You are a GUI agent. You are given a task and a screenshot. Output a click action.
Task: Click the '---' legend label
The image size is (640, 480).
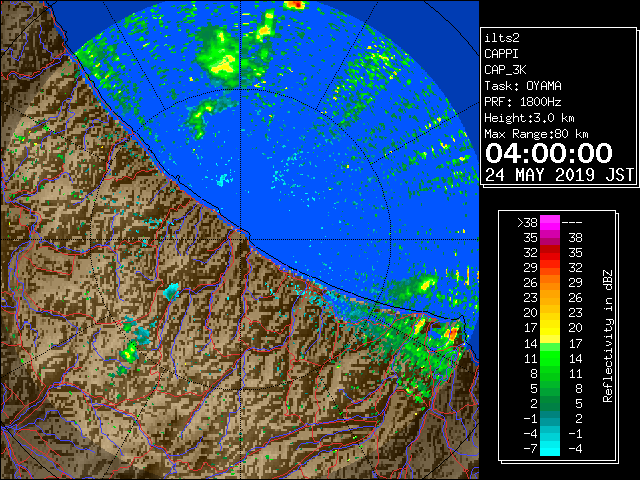[572, 223]
